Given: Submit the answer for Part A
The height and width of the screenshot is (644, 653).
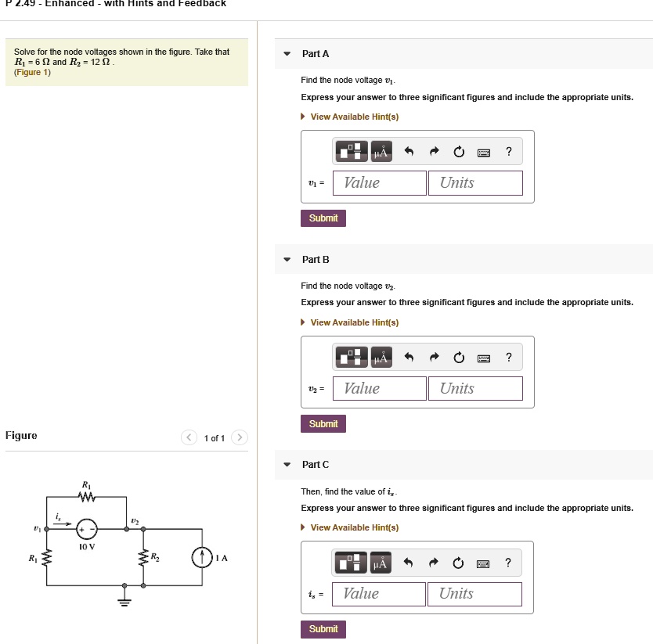Looking at the screenshot, I should [x=323, y=218].
